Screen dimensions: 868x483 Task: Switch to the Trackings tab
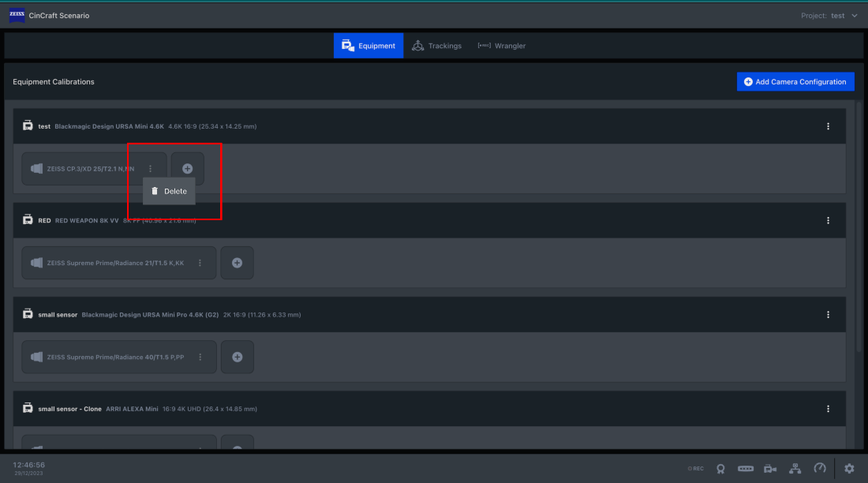[x=437, y=46]
